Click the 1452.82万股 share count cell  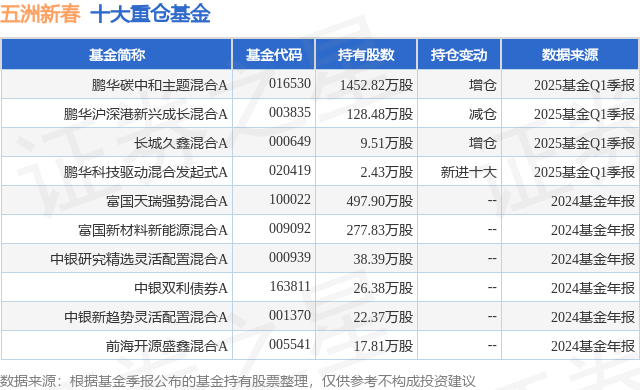point(376,85)
